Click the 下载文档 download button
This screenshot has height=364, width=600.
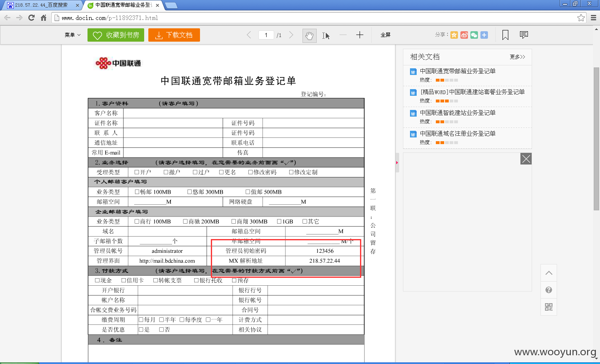(174, 35)
